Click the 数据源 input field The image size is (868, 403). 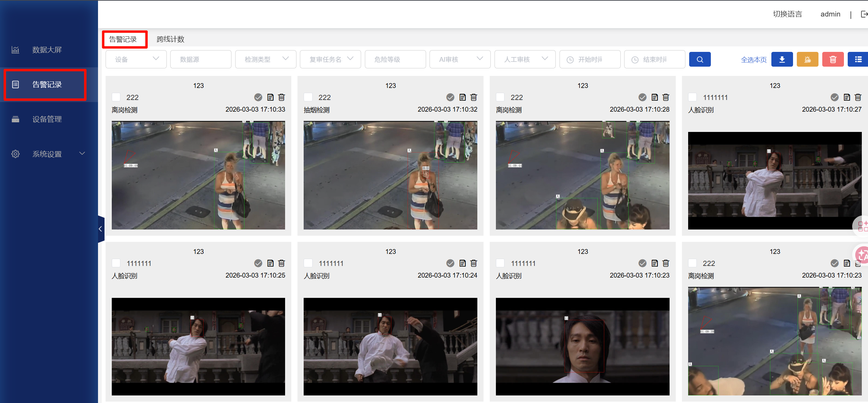[x=201, y=59]
